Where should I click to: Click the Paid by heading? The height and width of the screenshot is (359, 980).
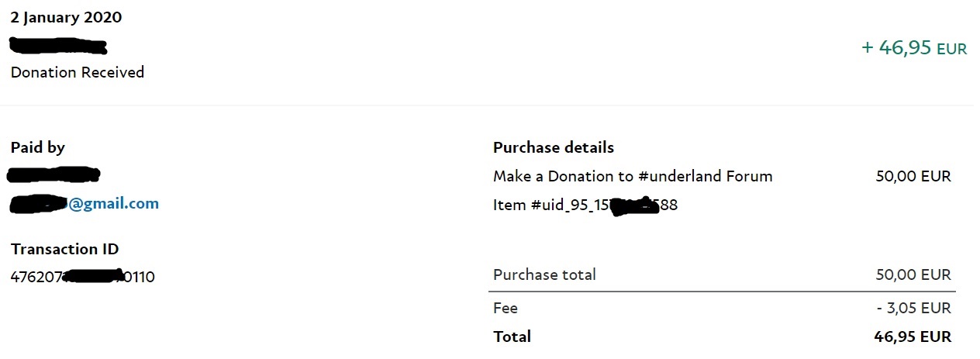point(38,147)
